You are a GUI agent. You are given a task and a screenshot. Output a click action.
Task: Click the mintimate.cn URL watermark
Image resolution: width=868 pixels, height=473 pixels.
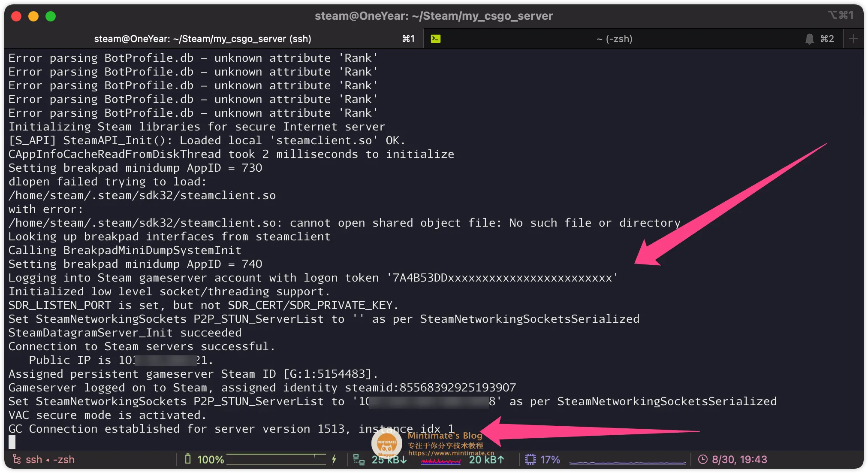point(451,453)
